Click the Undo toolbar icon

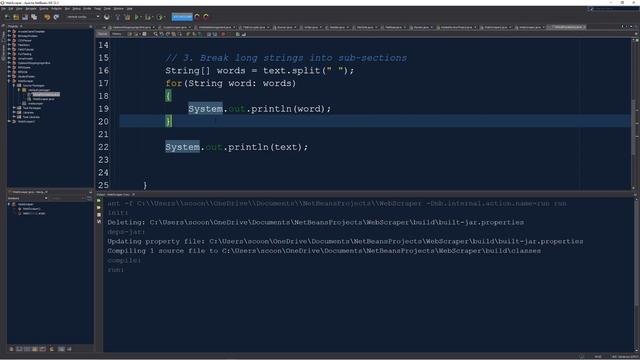tap(47, 17)
